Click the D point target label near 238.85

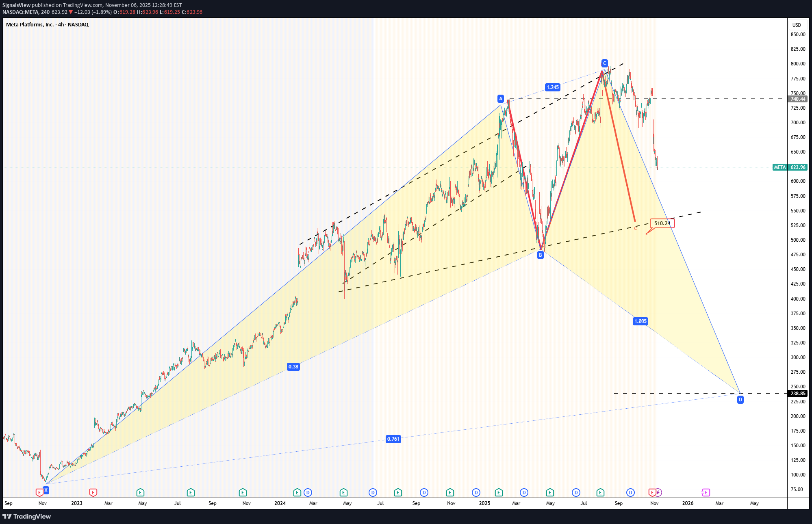(x=740, y=399)
